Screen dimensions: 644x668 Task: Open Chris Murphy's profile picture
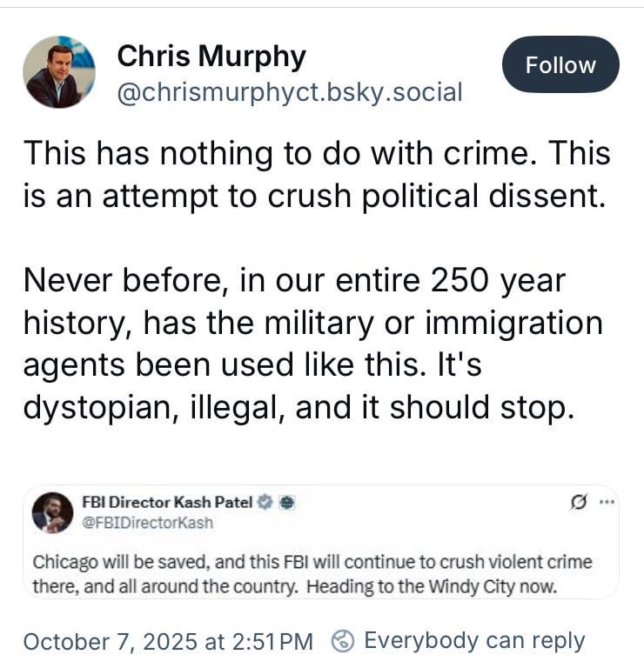pos(59,72)
